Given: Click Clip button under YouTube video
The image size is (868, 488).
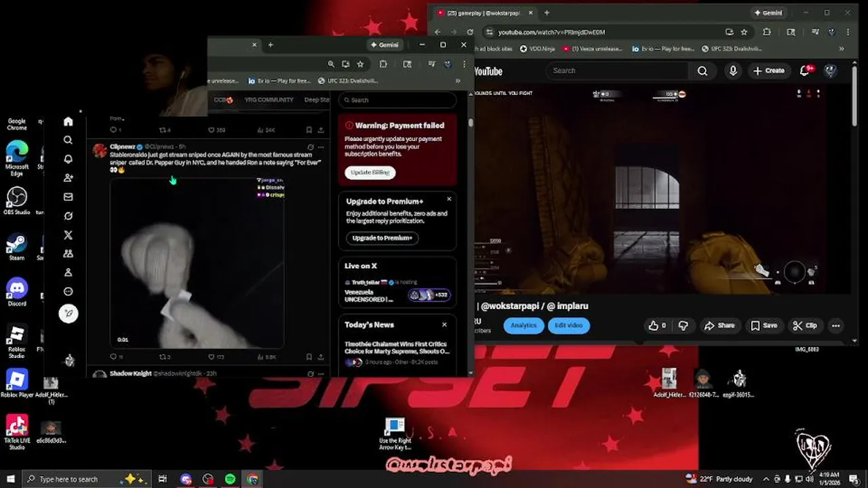Looking at the screenshot, I should [x=805, y=325].
